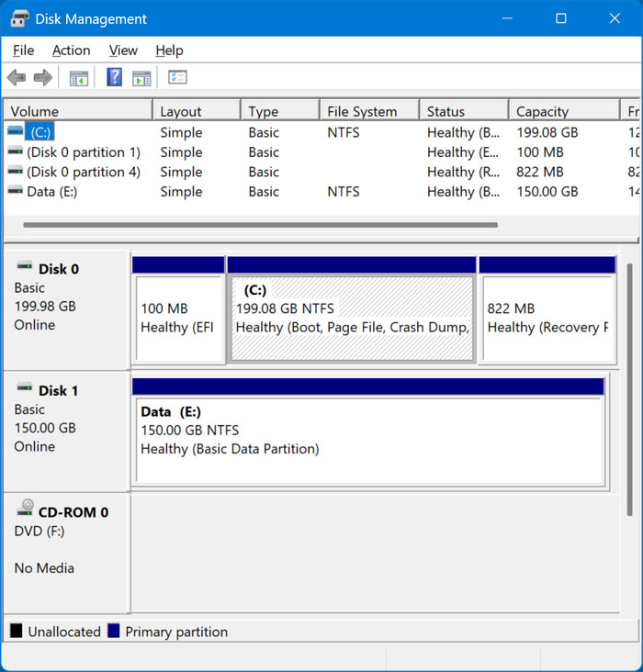Image resolution: width=643 pixels, height=672 pixels.
Task: Click drive icon beside Disk 0 partition 1
Action: pos(16,151)
